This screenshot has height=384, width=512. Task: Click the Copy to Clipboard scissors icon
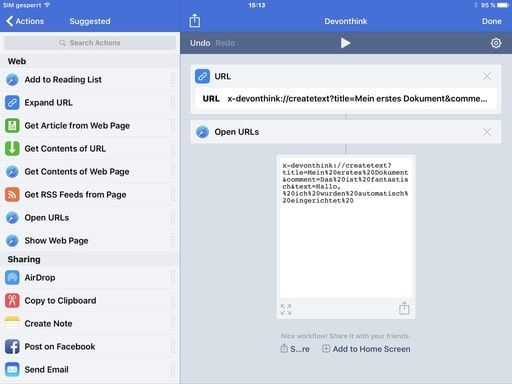(x=12, y=300)
